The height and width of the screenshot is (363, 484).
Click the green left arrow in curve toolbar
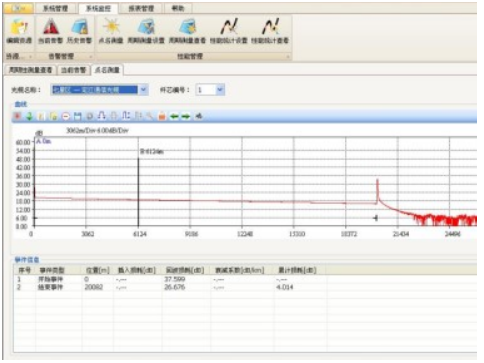coord(174,116)
